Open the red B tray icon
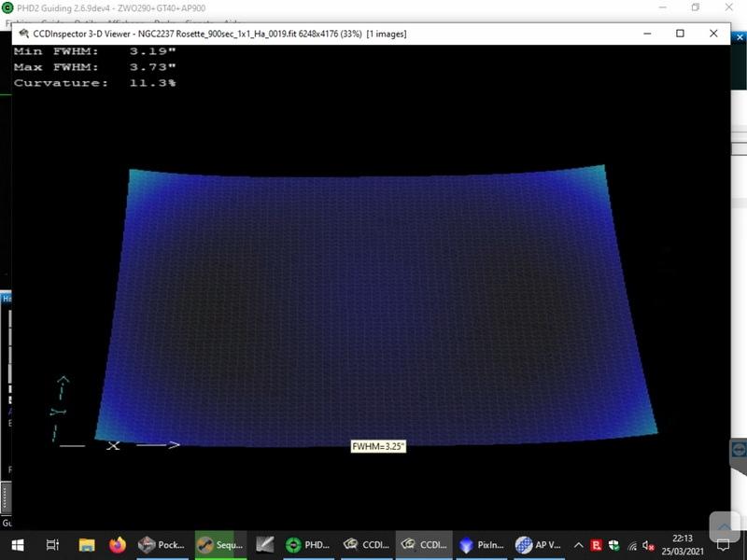 (x=596, y=545)
